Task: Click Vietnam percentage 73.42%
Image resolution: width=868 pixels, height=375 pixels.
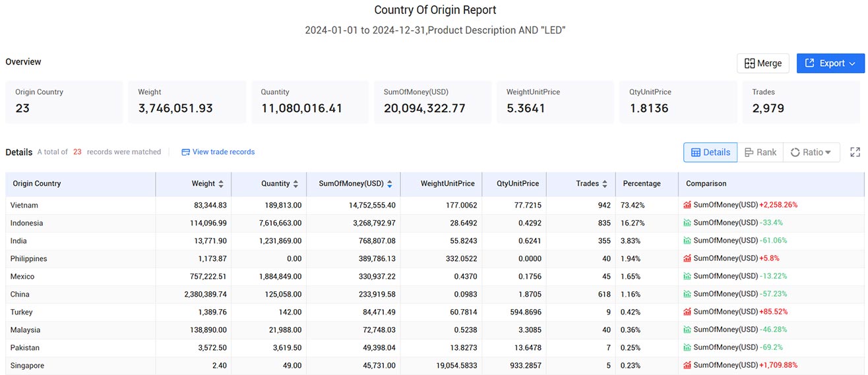Action: 633,205
